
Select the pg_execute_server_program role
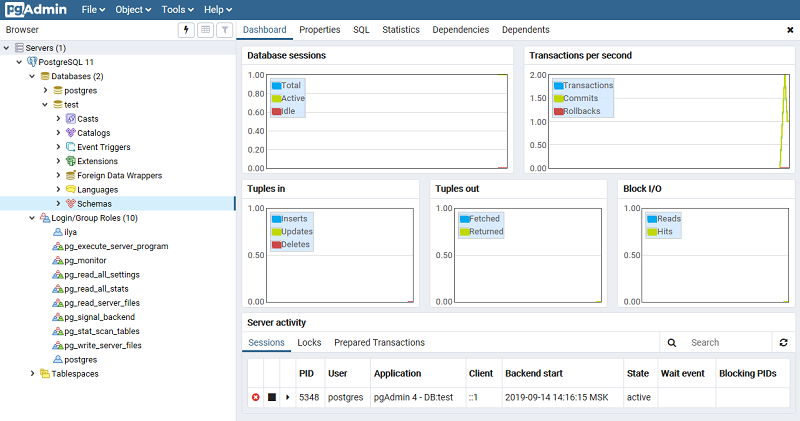point(116,246)
